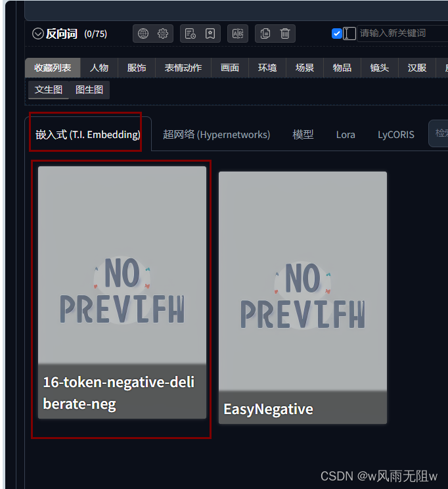Copy negative prompt with the copy icon
Image resolution: width=448 pixels, height=489 pixels.
tap(265, 34)
